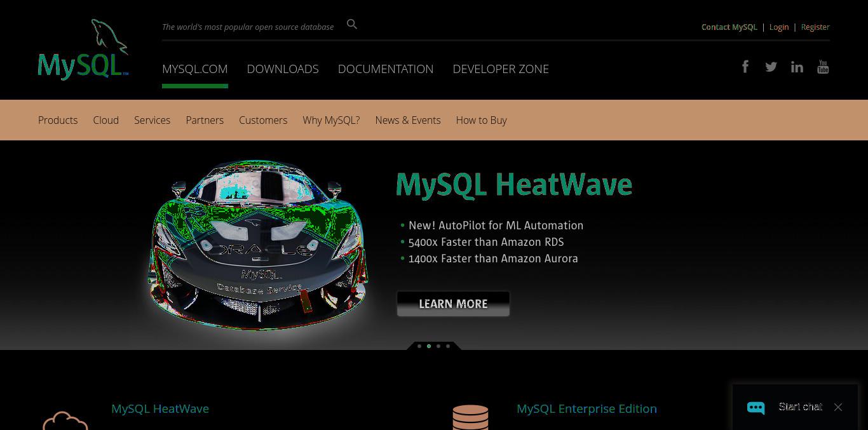
Task: Click the database icon beside Enterprise Edition
Action: click(470, 417)
